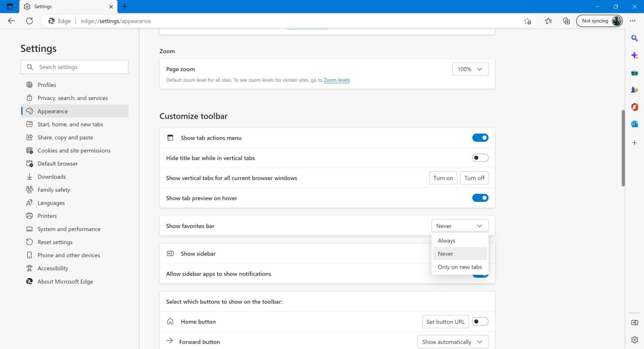Turn off Show tab preview on hover

tap(480, 198)
